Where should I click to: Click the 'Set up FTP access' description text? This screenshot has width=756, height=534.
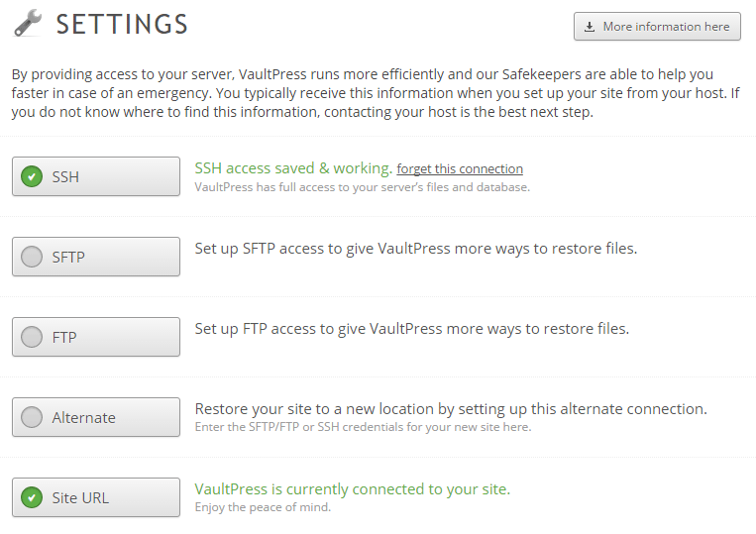coord(411,329)
